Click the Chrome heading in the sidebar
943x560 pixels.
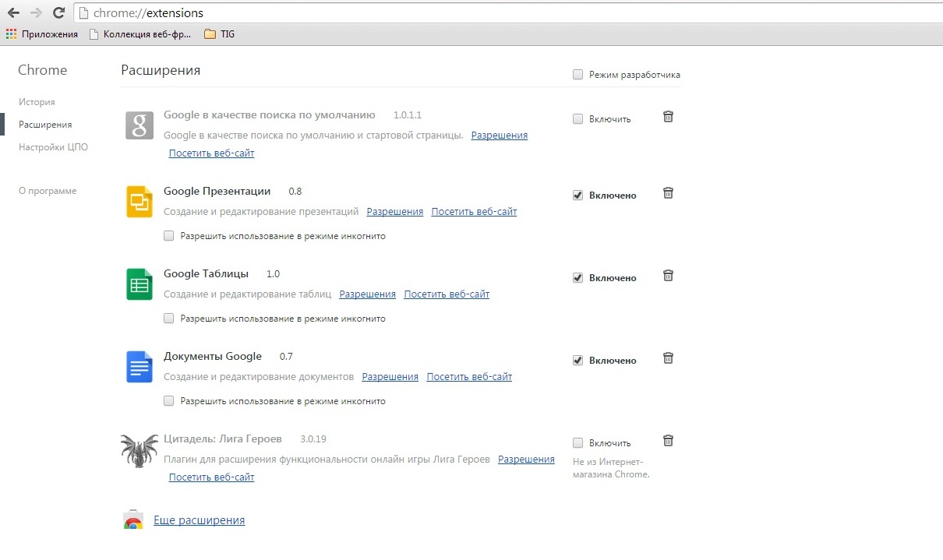[43, 70]
